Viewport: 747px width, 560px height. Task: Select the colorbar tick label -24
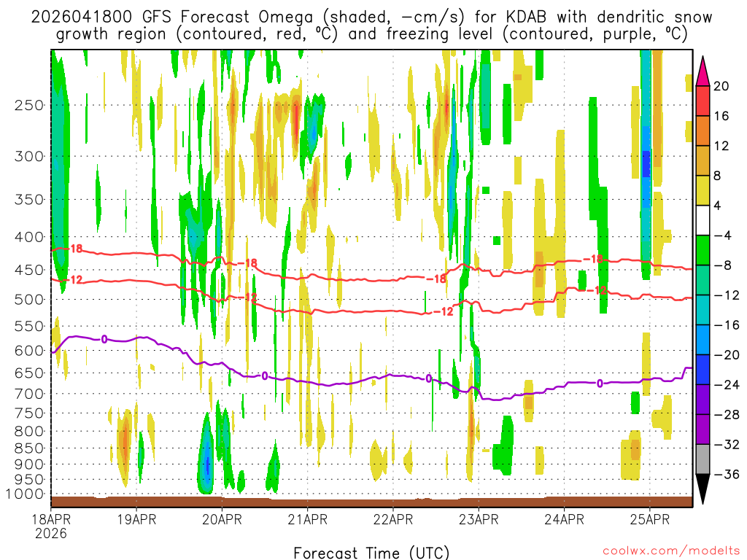coord(727,385)
